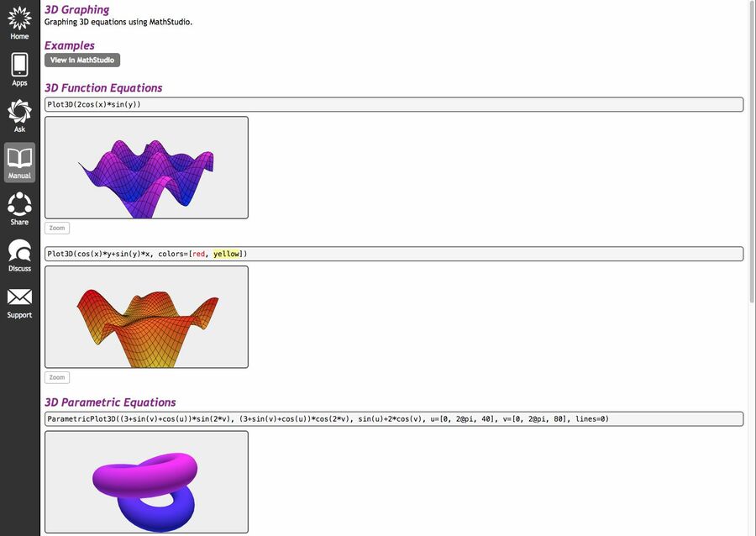Image resolution: width=756 pixels, height=536 pixels.
Task: Select the Manual book icon
Action: click(x=19, y=159)
